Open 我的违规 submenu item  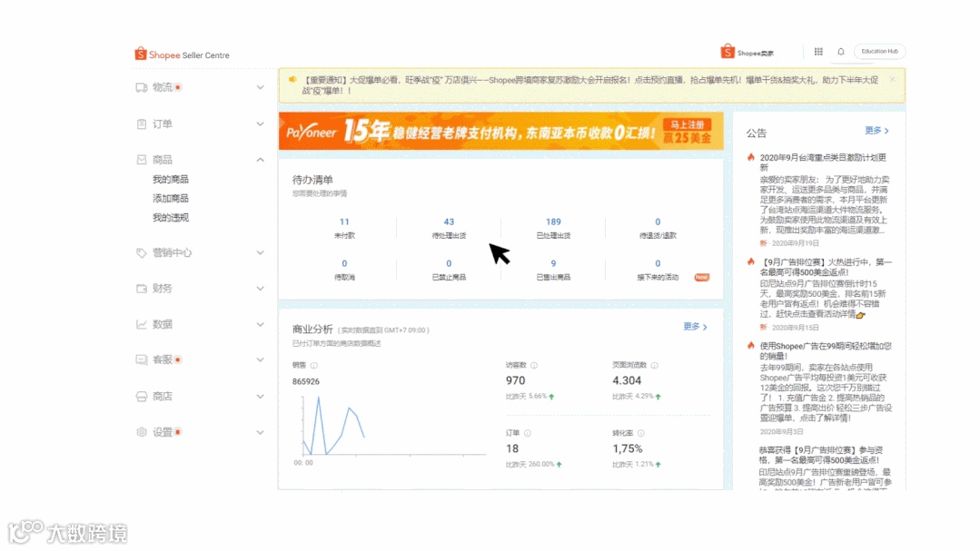tap(171, 217)
